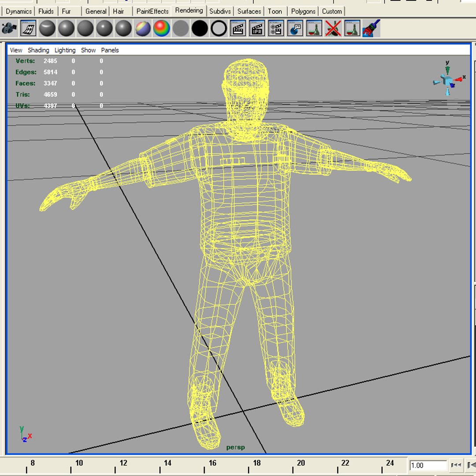Screen dimensions: 476x476
Task: Select the solid black circle shader icon
Action: pyautogui.click(x=200, y=29)
